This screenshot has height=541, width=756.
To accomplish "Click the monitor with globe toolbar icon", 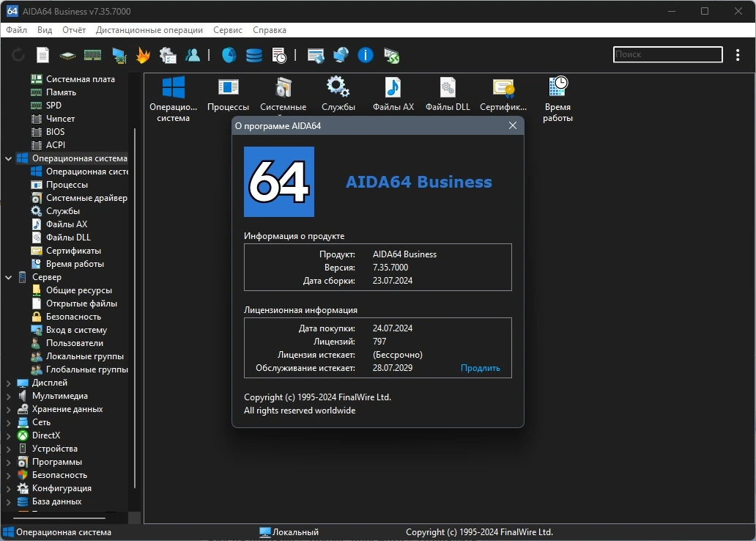I will click(x=341, y=55).
